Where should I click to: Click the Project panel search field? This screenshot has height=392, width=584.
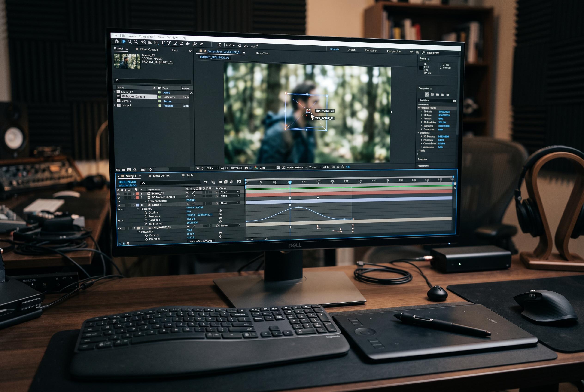point(153,81)
